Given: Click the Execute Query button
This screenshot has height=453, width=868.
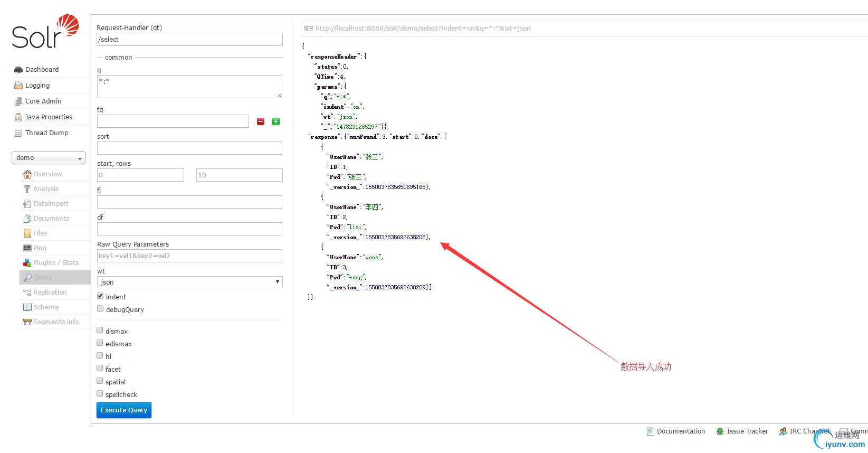Looking at the screenshot, I should 124,410.
